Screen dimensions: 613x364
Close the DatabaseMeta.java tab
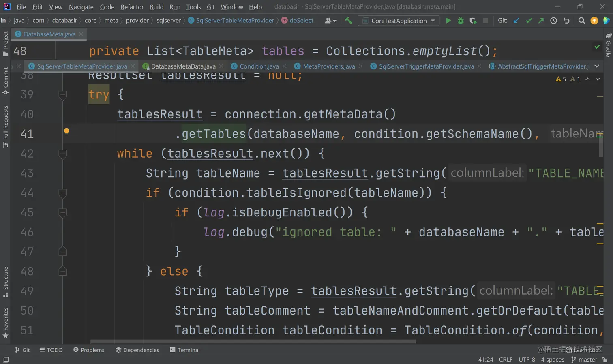81,34
